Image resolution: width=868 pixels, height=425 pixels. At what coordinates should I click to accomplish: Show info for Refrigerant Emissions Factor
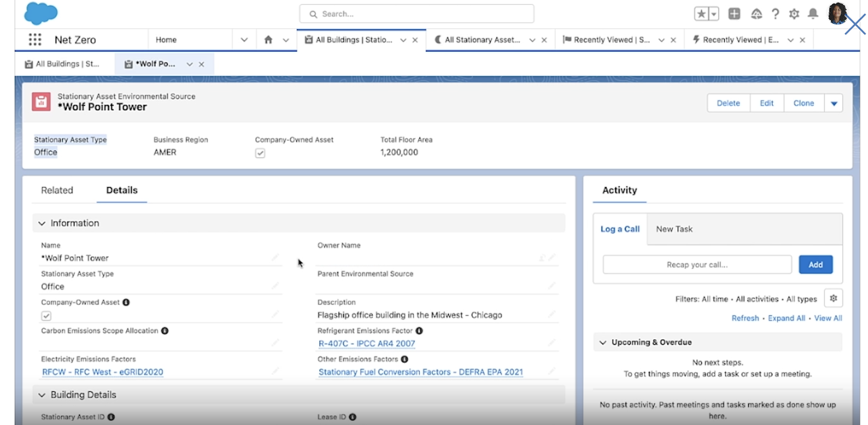(419, 331)
